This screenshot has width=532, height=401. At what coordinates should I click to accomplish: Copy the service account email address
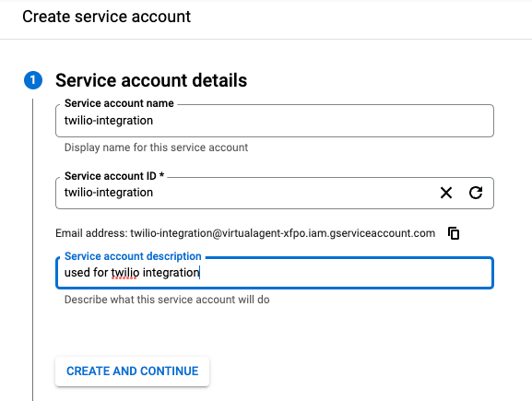click(x=454, y=233)
